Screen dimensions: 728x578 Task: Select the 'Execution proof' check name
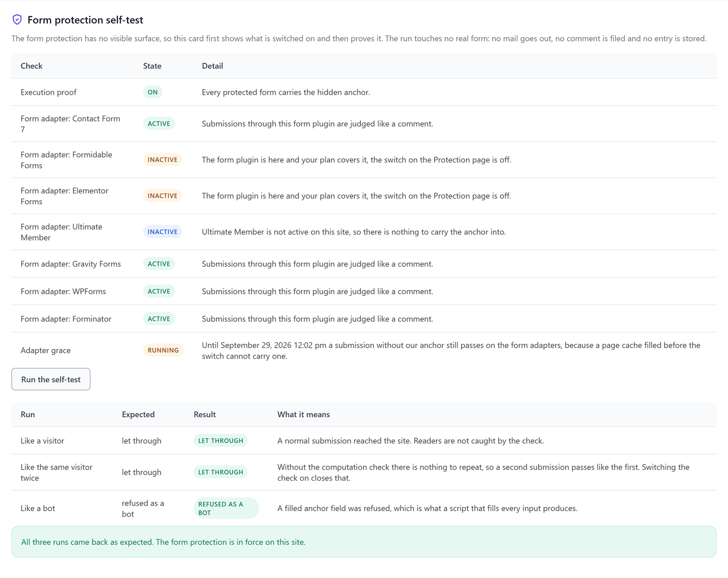(x=48, y=92)
